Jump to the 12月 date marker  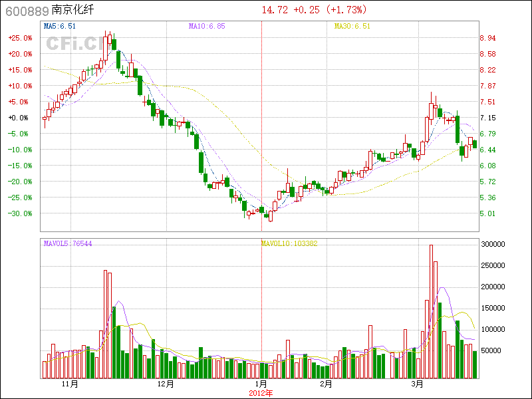[166, 384]
